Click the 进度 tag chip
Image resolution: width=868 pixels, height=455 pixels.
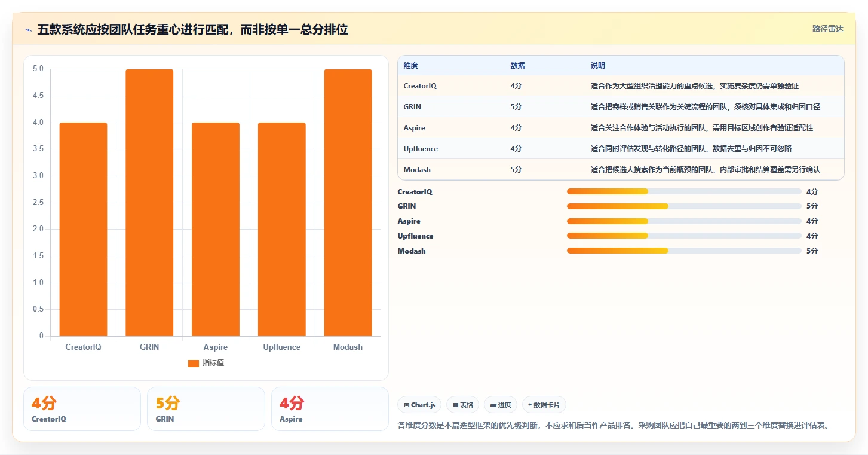(501, 405)
